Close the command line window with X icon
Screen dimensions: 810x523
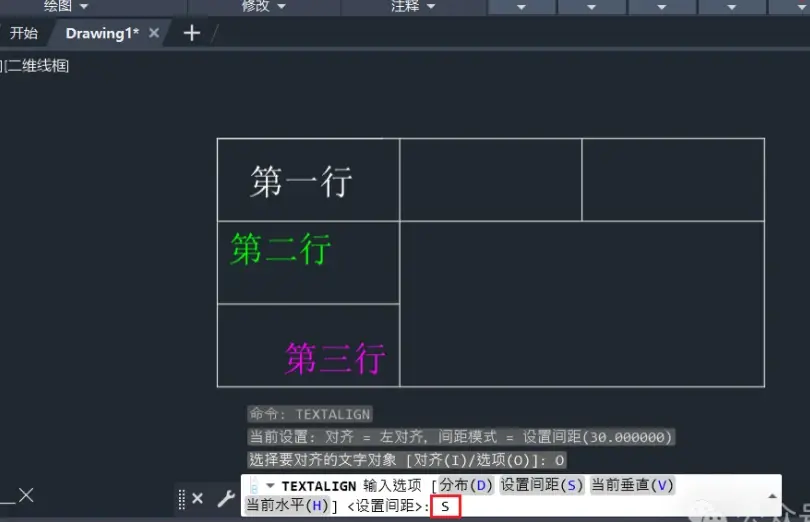(x=197, y=499)
